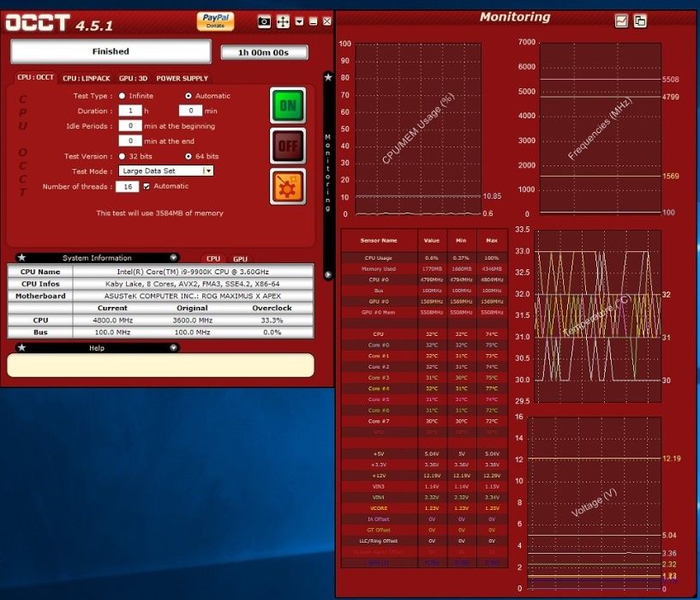Open the small dropdown arrow in title bar

(x=300, y=21)
